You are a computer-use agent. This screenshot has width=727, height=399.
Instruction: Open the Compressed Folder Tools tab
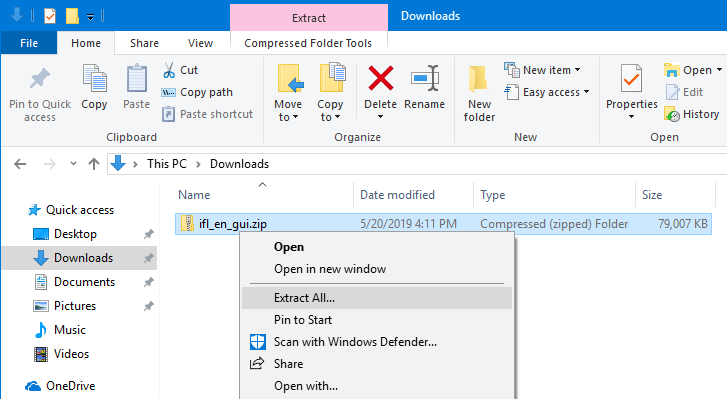pyautogui.click(x=308, y=43)
